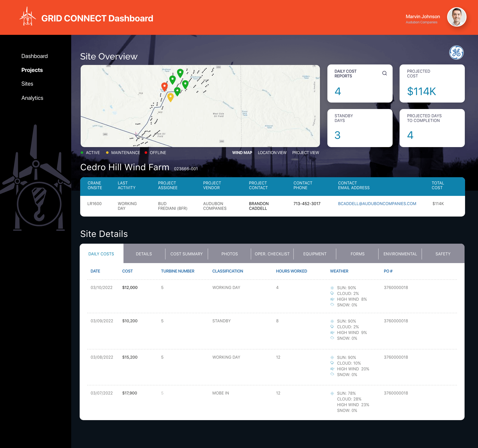The width and height of the screenshot is (478, 448).
Task: Open the Forms tab
Action: 358,254
